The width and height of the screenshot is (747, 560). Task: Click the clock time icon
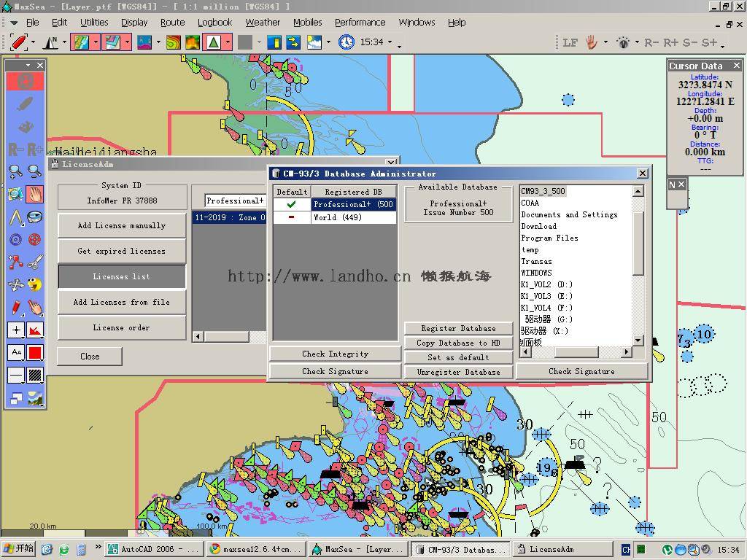tap(347, 42)
